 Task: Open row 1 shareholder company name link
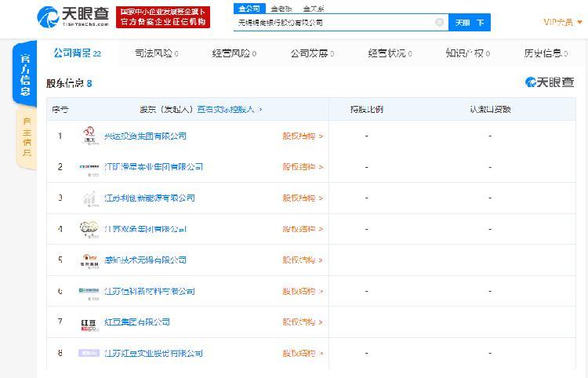point(145,136)
